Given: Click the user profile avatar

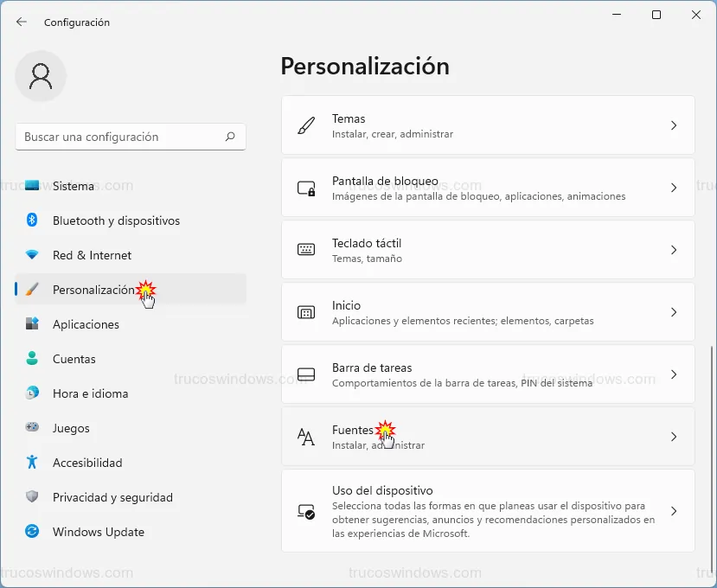Looking at the screenshot, I should pyautogui.click(x=41, y=76).
